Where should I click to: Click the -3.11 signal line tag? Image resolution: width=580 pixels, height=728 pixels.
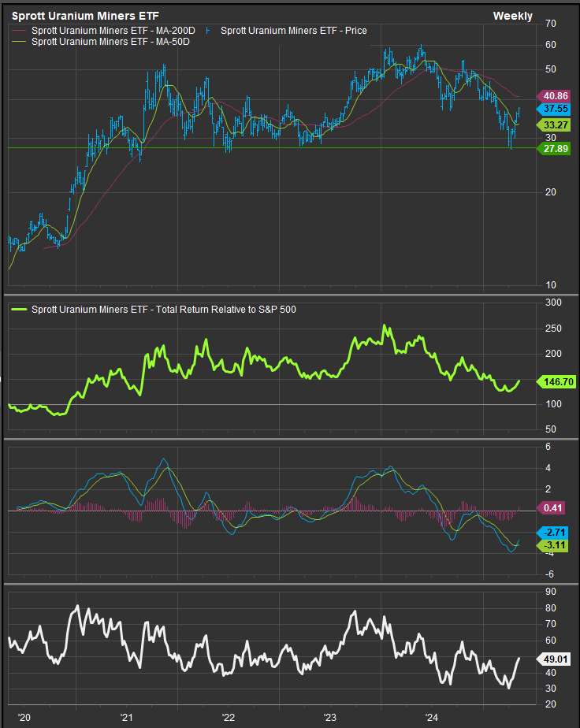(x=552, y=545)
